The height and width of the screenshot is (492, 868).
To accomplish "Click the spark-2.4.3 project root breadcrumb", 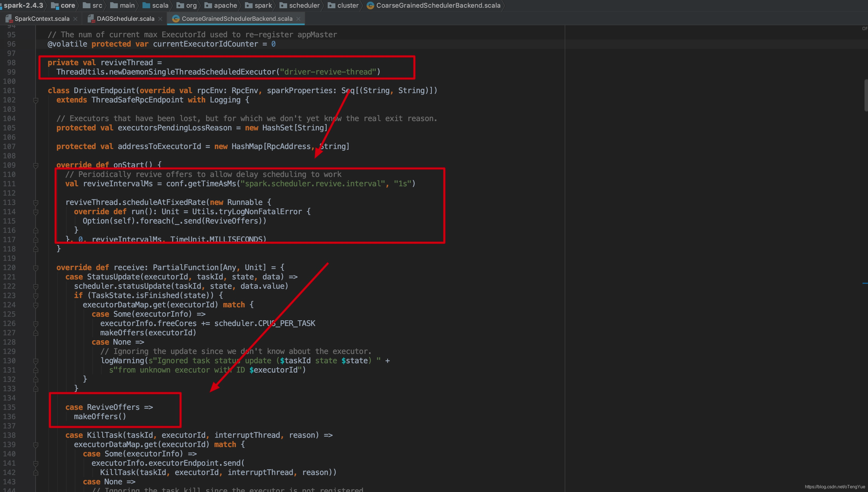I will click(22, 5).
